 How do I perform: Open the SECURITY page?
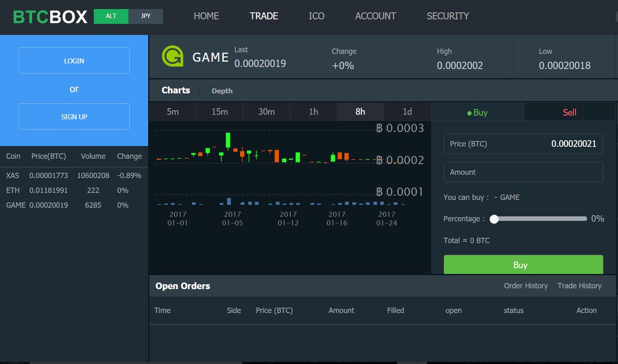(x=448, y=16)
